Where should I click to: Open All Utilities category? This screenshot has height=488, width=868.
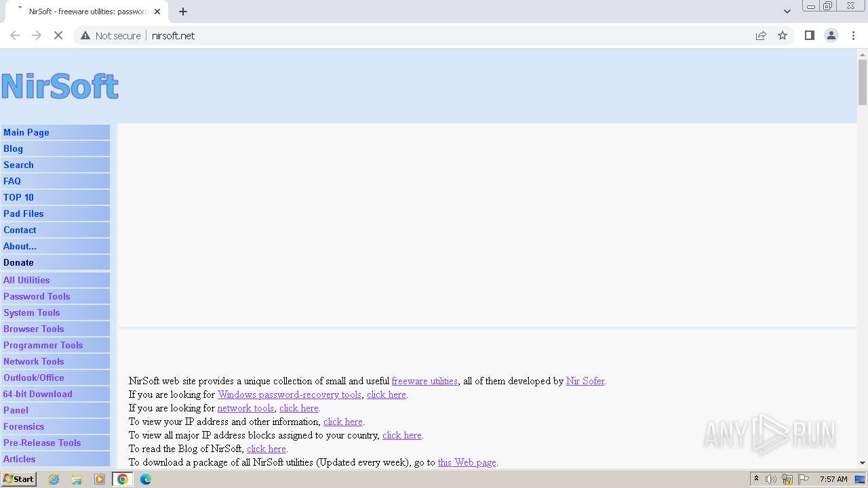coord(55,280)
